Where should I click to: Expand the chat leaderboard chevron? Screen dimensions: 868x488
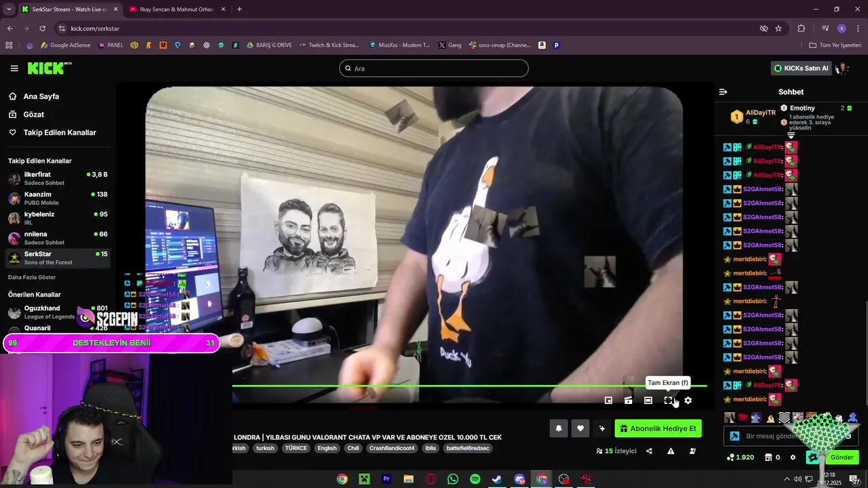point(791,136)
